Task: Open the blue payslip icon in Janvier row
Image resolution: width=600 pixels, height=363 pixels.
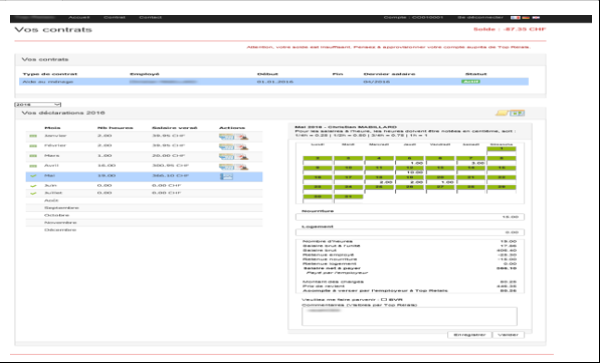Action: 227,137
